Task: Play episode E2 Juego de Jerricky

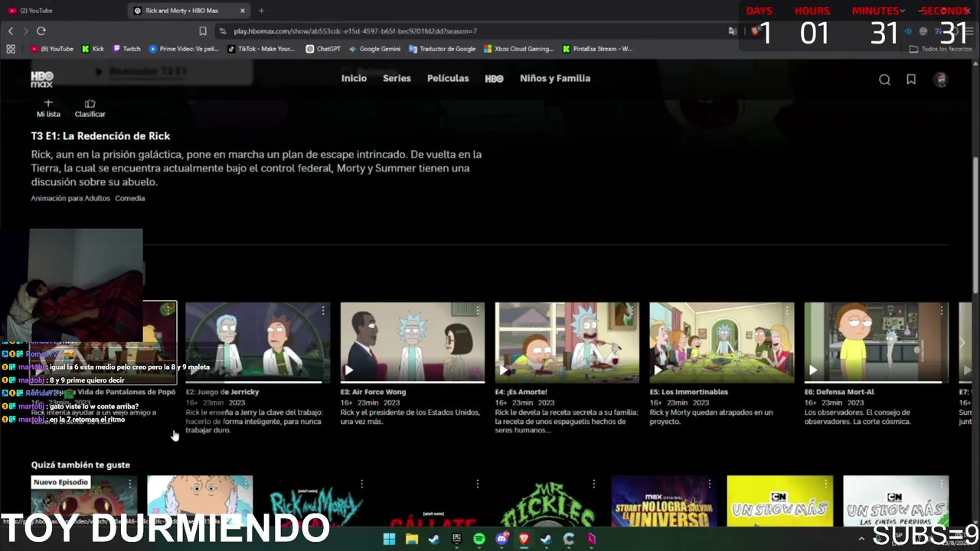Action: (193, 370)
